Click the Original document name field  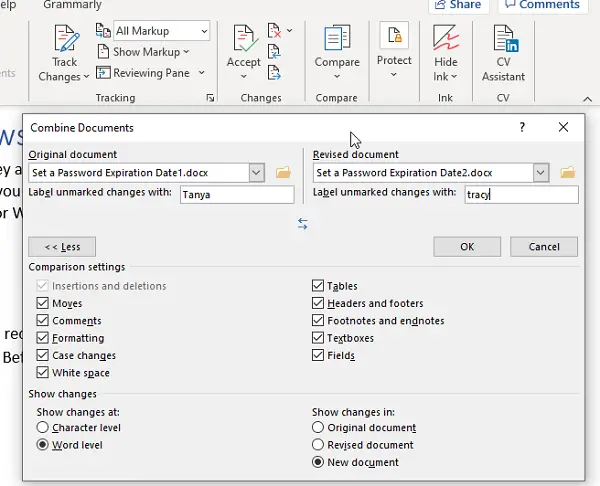coord(139,173)
